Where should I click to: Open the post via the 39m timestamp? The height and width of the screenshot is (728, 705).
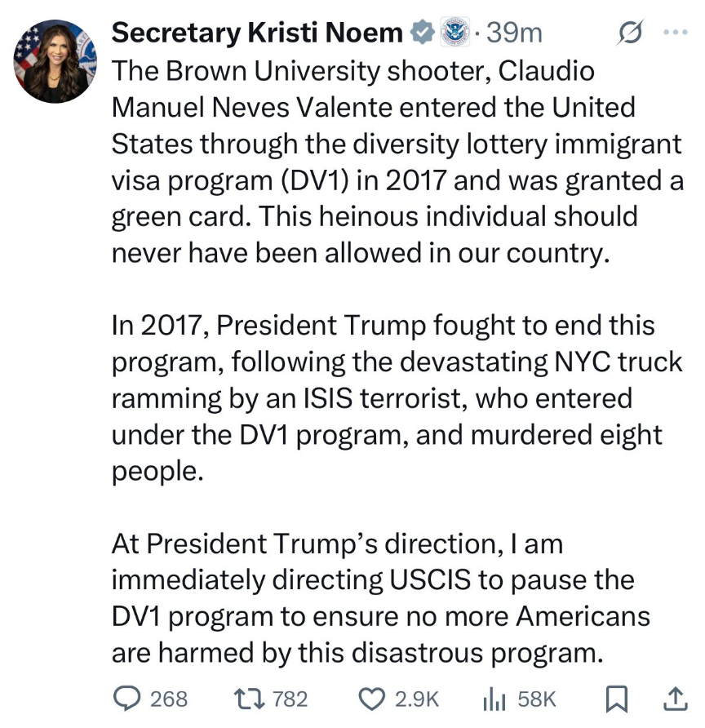pos(513,33)
